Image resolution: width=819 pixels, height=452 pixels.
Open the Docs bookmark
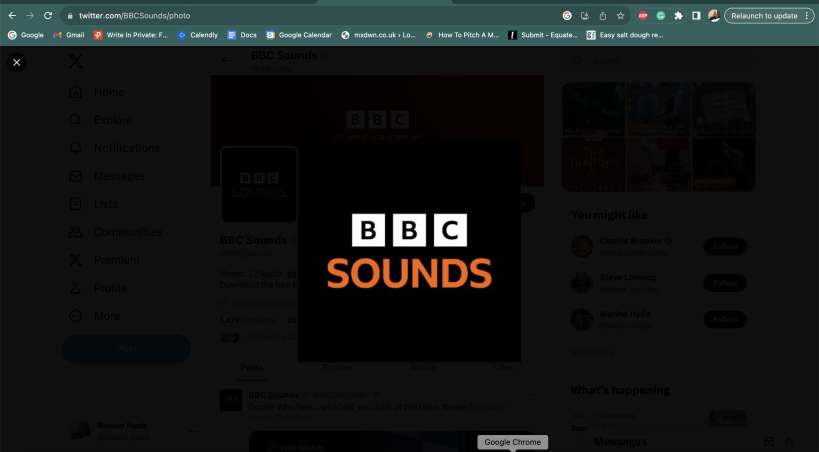point(242,35)
